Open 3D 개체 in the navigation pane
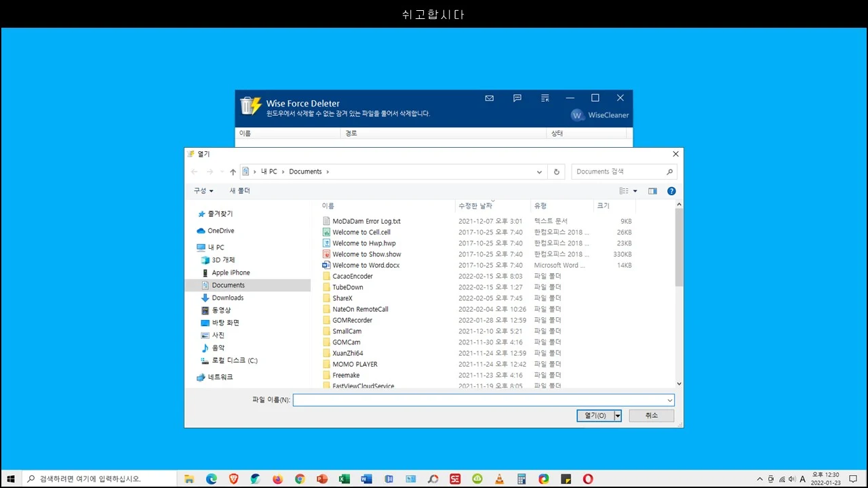 pos(223,260)
